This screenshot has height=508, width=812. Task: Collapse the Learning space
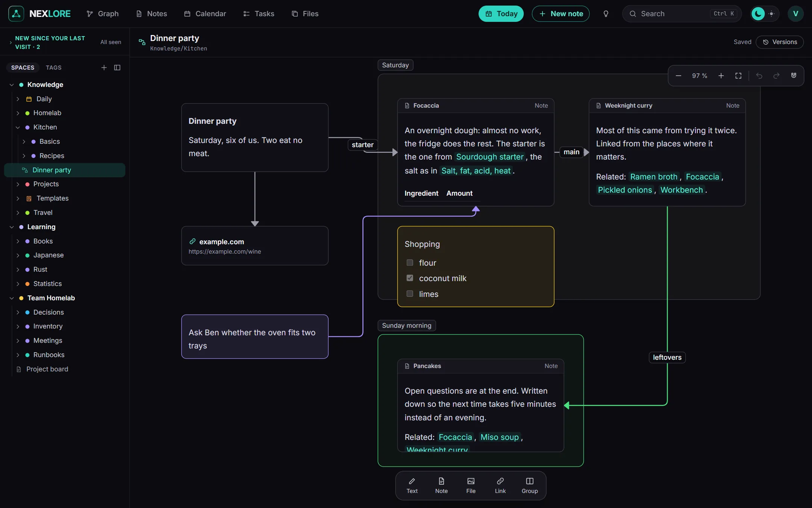(12, 227)
